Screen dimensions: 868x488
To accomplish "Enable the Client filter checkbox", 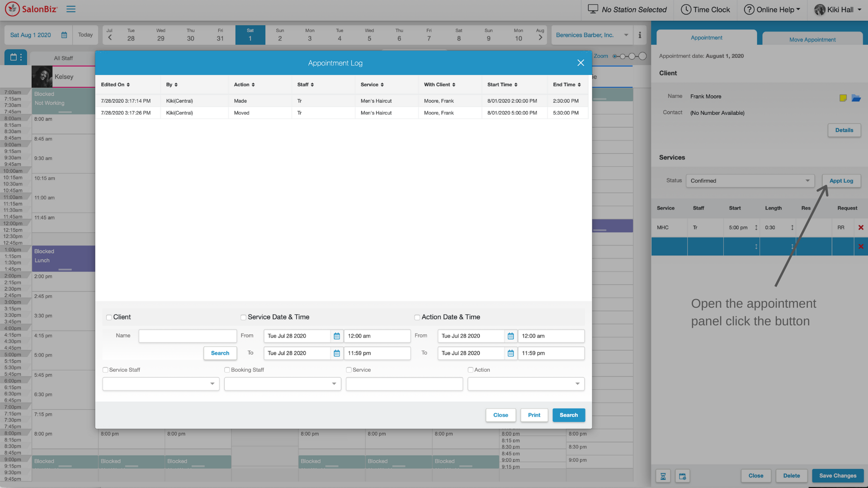I will pos(109,317).
